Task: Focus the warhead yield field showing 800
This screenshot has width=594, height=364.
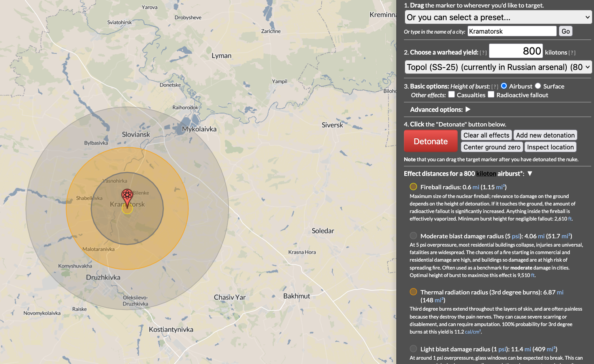Action: point(516,51)
